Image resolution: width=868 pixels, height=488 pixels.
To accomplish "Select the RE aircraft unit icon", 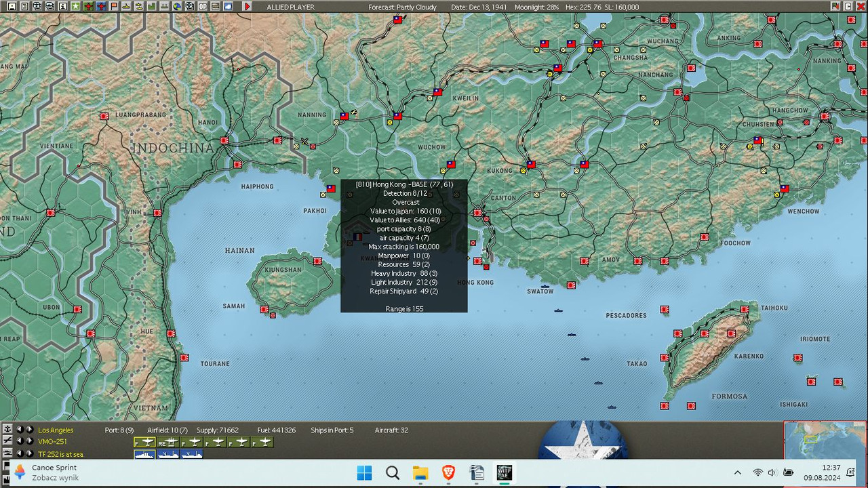I will coord(168,443).
